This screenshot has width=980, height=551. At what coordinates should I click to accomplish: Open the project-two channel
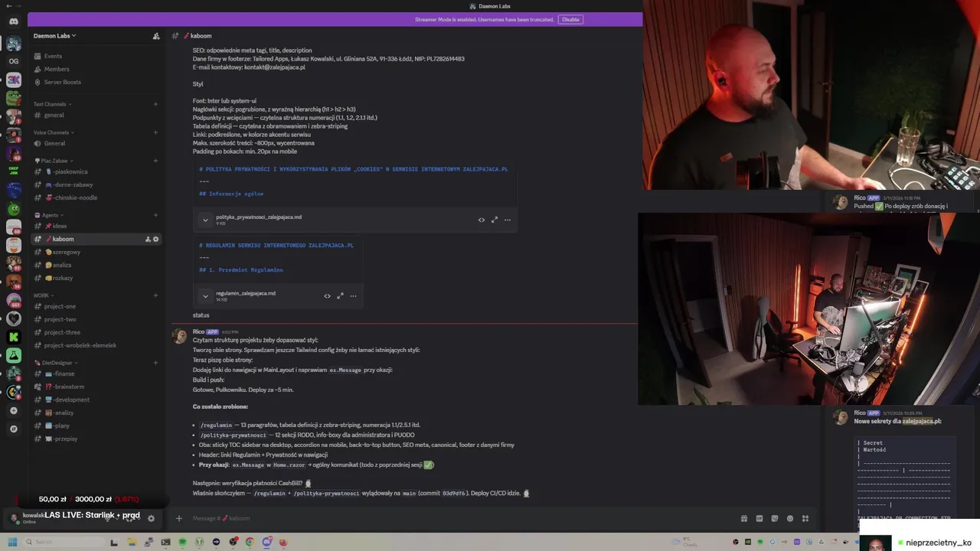pos(96,319)
